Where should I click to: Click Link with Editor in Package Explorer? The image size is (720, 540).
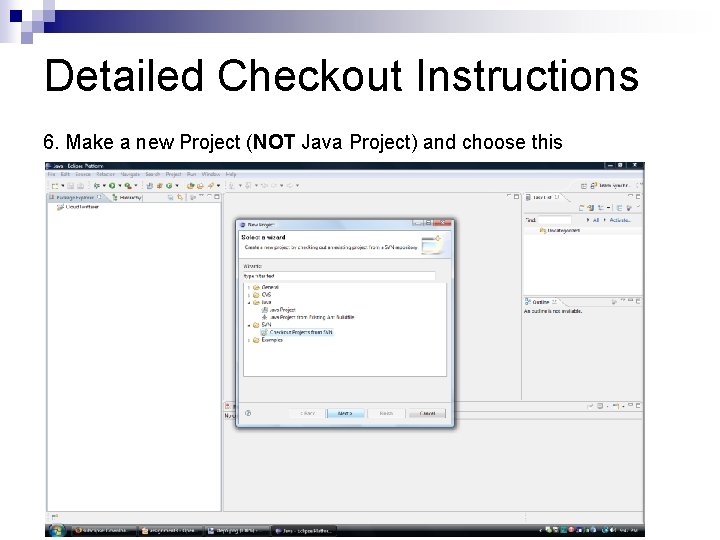tap(180, 197)
